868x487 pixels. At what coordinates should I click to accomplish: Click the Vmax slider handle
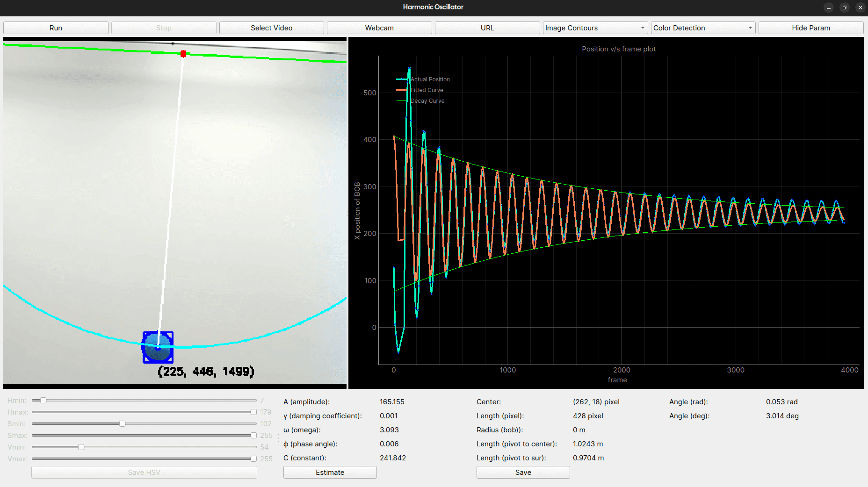(253, 459)
